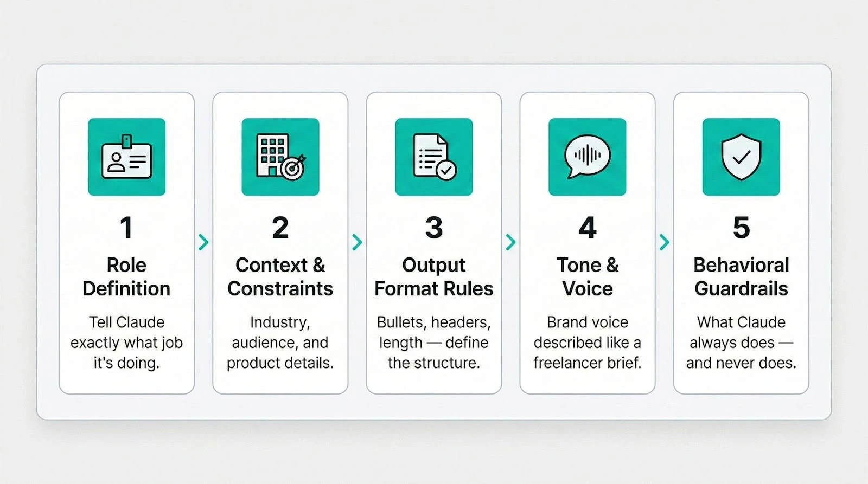The image size is (868, 484).
Task: Click the building and target icon
Action: [x=280, y=157]
